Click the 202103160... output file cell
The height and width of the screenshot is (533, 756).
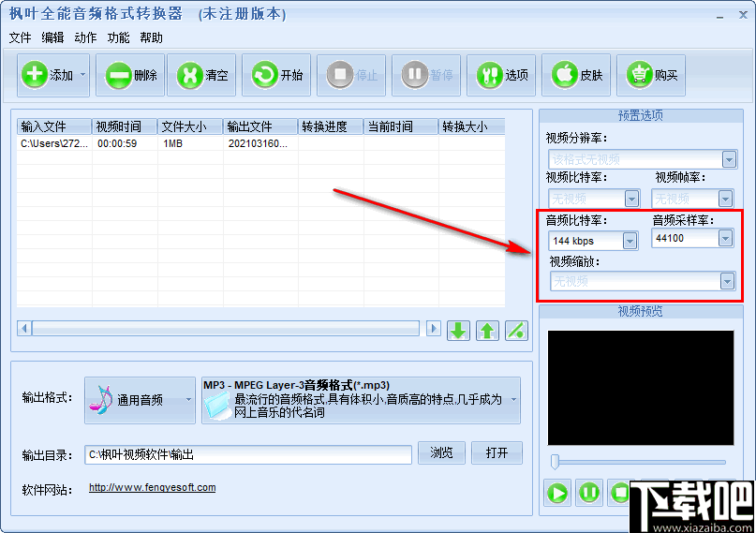258,143
